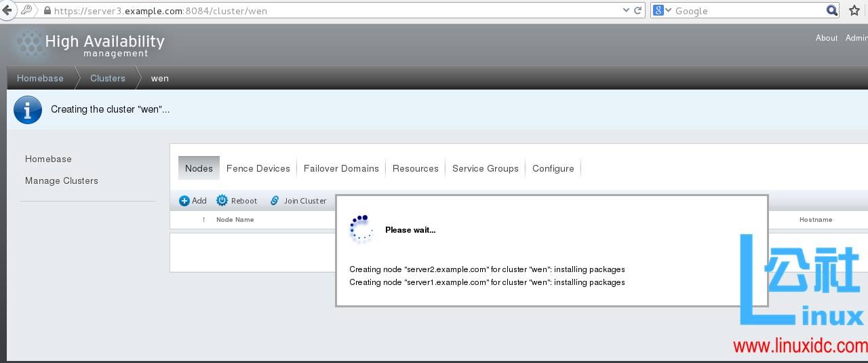Open the URL history dropdown arrow
This screenshot has width=868, height=363.
627,11
